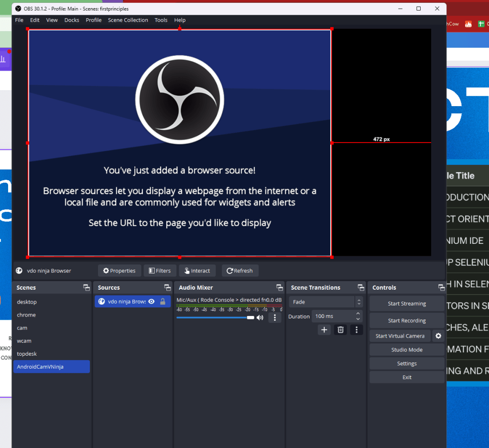
Task: Click Start Streaming
Action: [407, 304]
